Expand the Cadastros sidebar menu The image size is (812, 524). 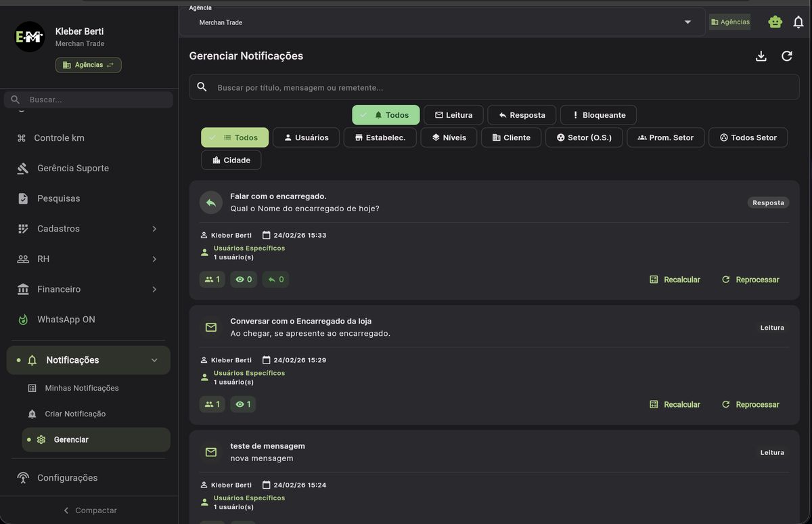point(58,228)
